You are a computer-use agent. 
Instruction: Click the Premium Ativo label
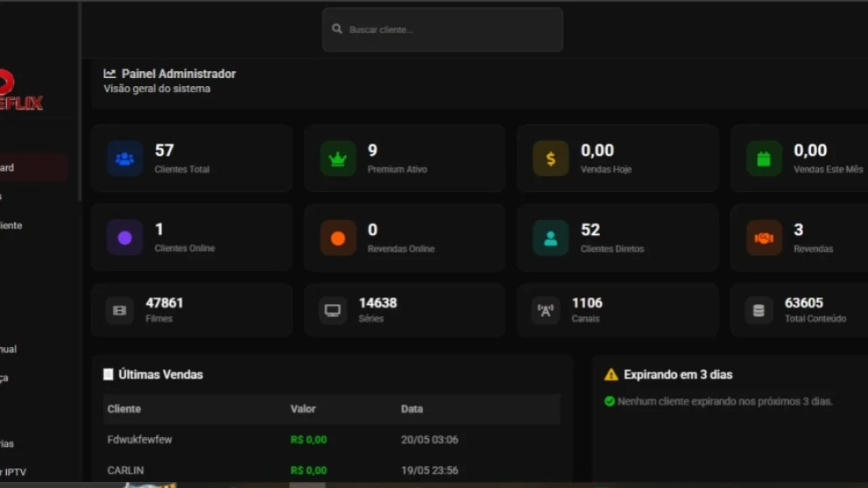coord(397,169)
